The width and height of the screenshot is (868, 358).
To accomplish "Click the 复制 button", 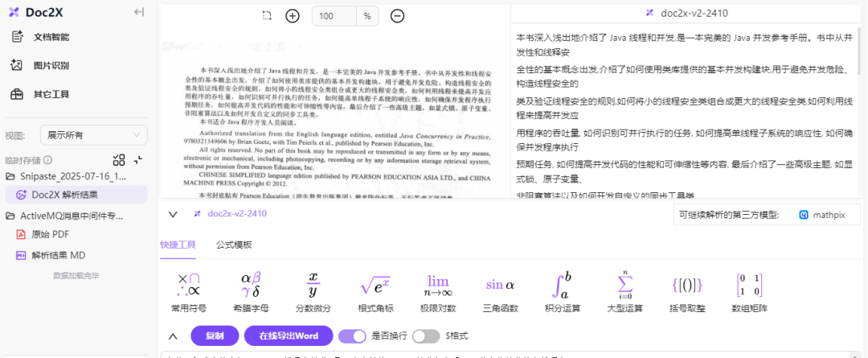I will tap(215, 335).
